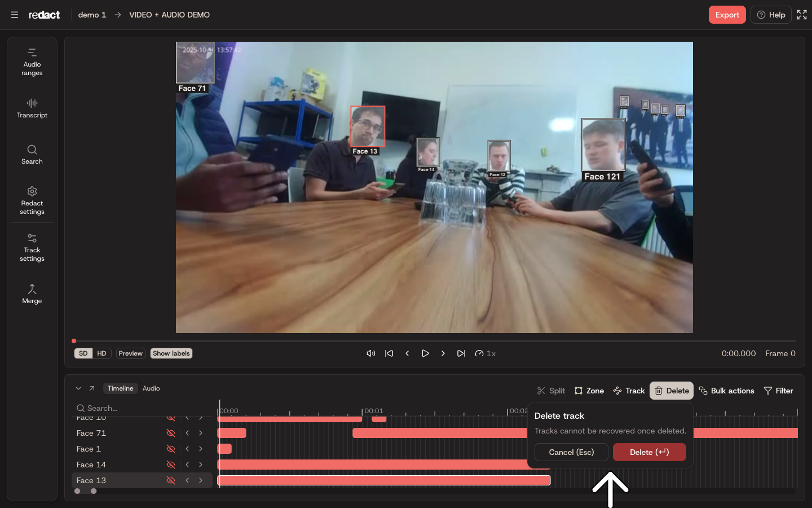Image resolution: width=812 pixels, height=508 pixels.
Task: Switch to the Audio tab
Action: tap(151, 388)
